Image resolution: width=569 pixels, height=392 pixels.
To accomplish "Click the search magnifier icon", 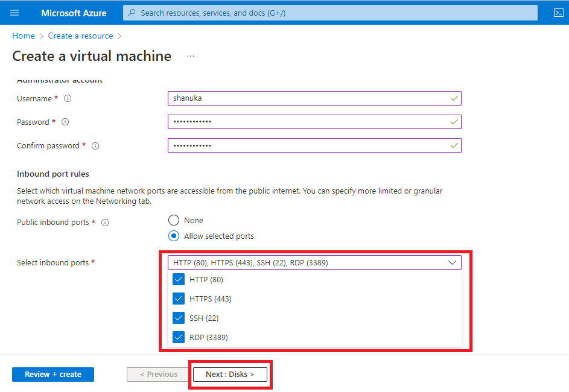I will coord(132,13).
